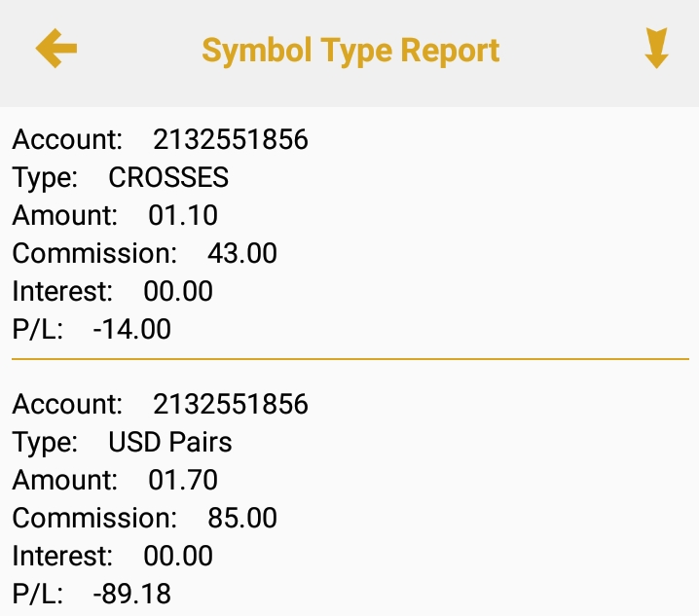This screenshot has width=699, height=616.
Task: Tap the back arrow icon
Action: [56, 49]
